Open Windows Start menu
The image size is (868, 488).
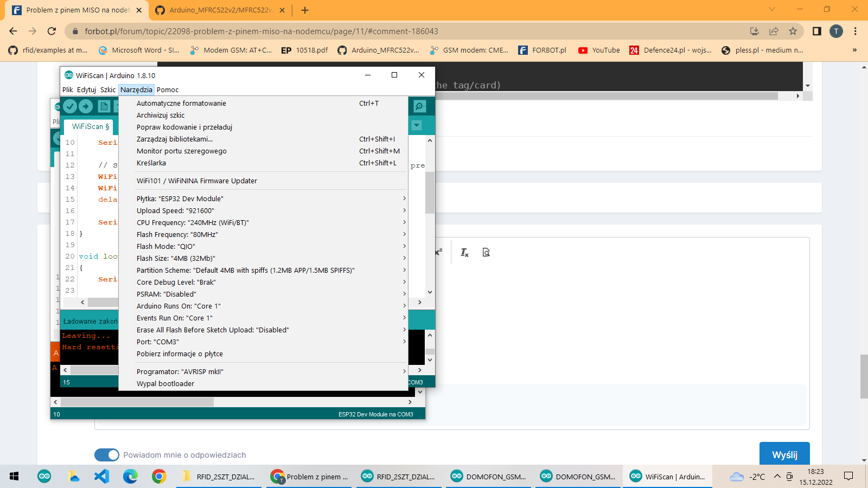pyautogui.click(x=14, y=477)
